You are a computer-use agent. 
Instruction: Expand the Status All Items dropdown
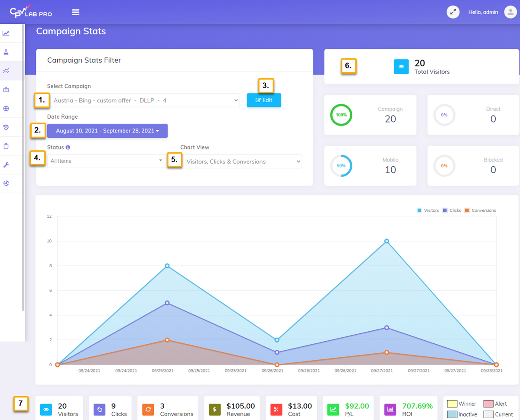click(x=105, y=161)
